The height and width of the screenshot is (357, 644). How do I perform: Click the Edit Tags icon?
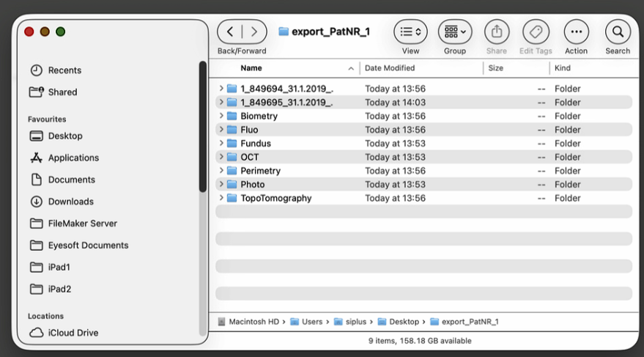coord(536,32)
